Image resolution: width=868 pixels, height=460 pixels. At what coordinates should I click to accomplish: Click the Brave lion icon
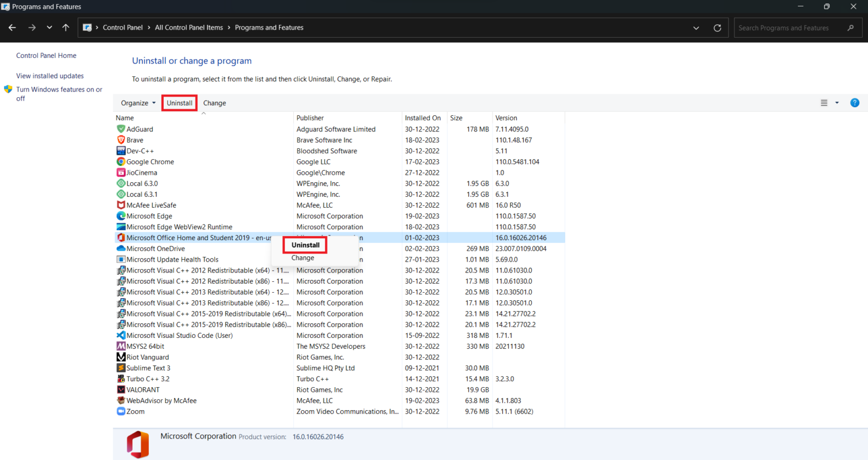coord(121,140)
